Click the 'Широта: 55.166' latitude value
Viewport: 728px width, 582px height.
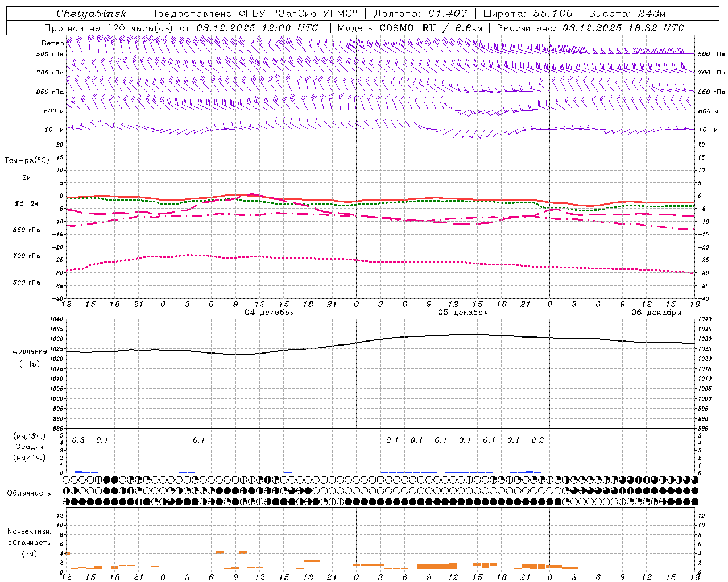tap(528, 14)
